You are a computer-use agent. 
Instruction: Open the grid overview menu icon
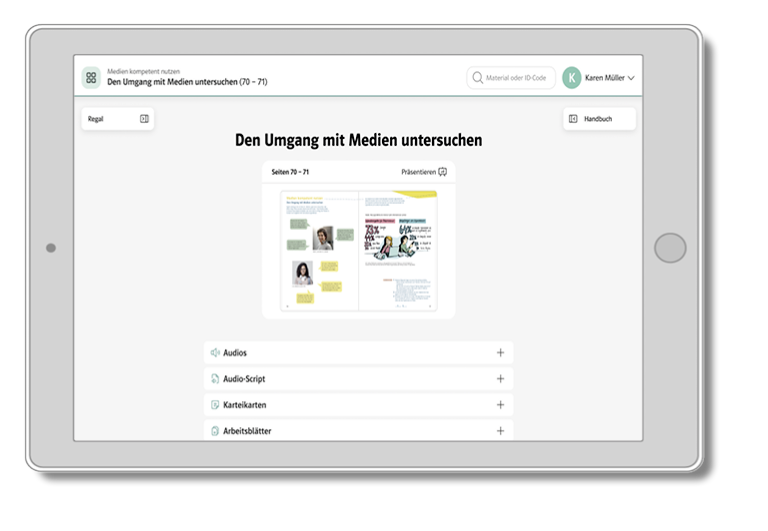[91, 78]
